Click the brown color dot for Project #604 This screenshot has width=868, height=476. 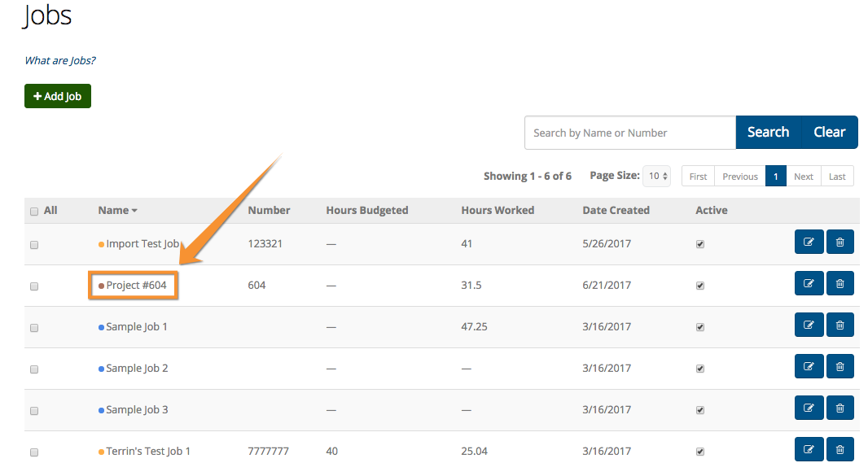click(101, 286)
